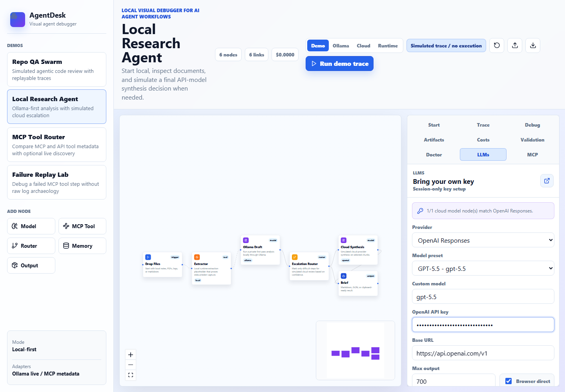This screenshot has width=565, height=392.
Task: Add a Model node
Action: point(31,226)
